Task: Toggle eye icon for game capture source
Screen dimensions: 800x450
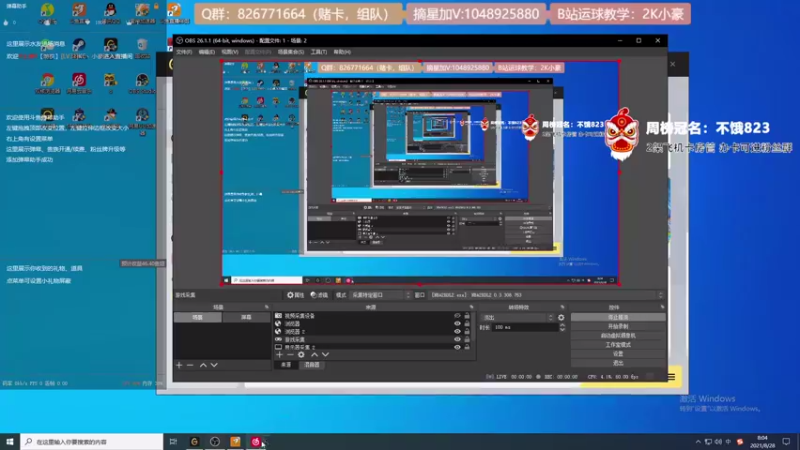Action: tap(457, 339)
